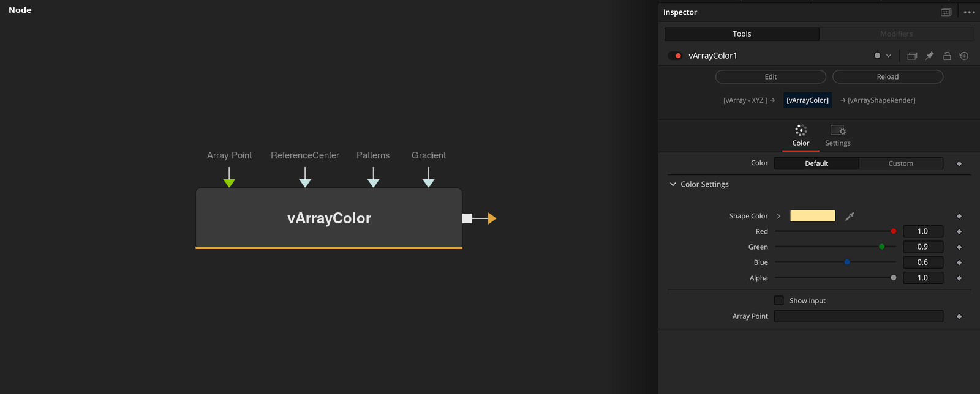Select the vArrayColor breadcrumb button
The image size is (980, 394).
click(808, 100)
